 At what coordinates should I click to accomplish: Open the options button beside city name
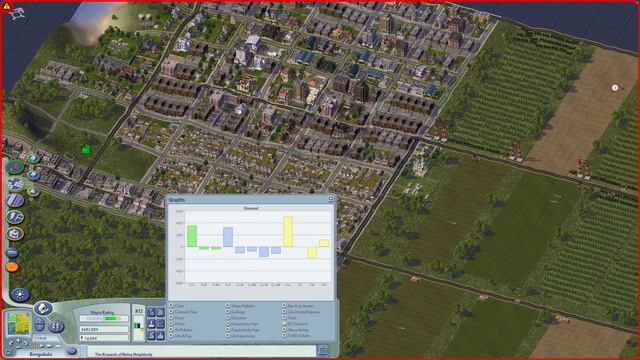pos(71,351)
